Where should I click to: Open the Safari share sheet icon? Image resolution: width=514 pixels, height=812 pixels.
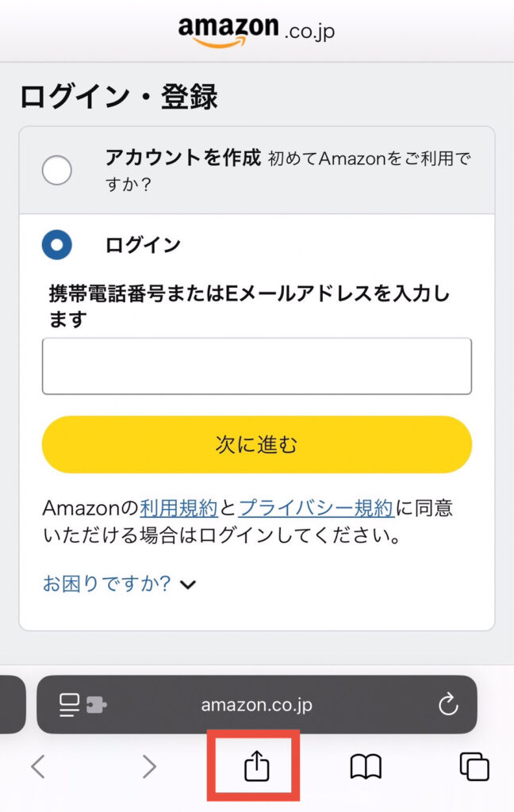click(x=257, y=767)
